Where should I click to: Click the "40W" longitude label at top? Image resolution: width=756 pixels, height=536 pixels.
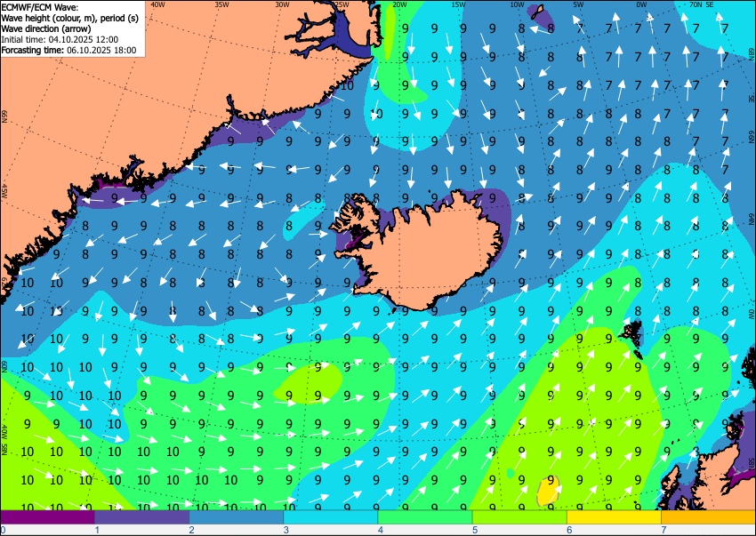click(x=158, y=4)
